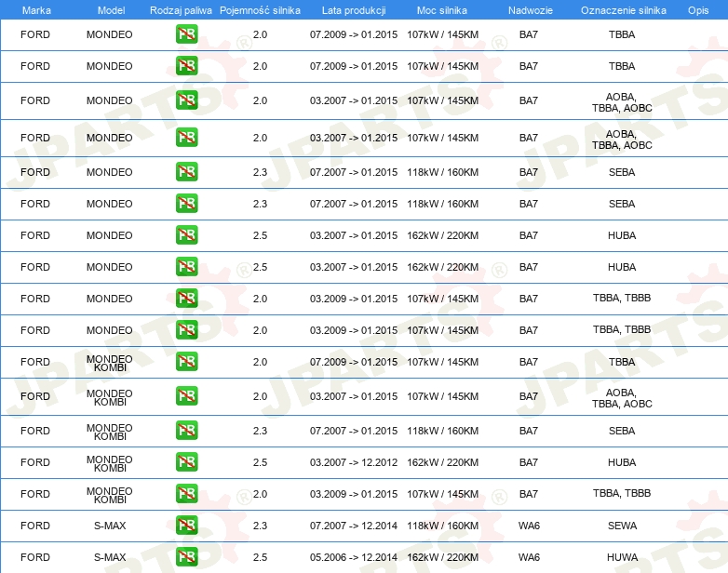Select fuel icon in MONDEO KOMBI SEBA row

pyautogui.click(x=186, y=431)
